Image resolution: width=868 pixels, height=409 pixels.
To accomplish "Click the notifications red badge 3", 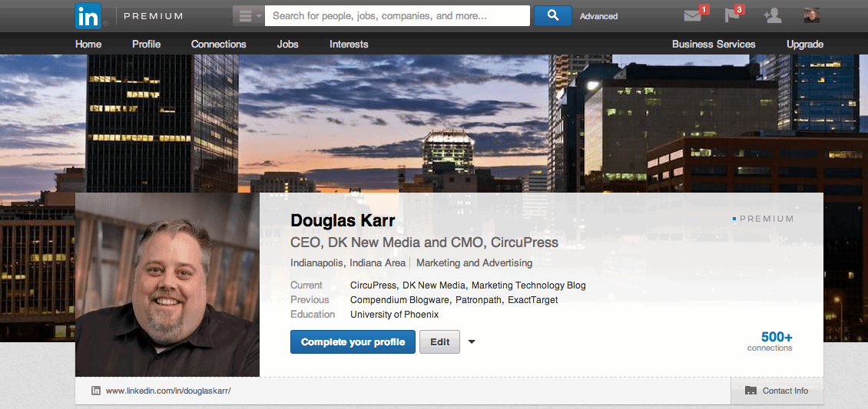I will (739, 9).
